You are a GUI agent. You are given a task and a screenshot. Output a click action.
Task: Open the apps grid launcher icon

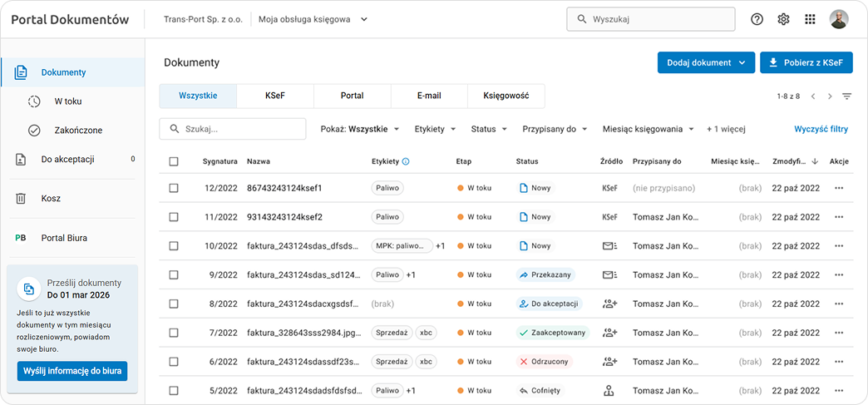[810, 19]
